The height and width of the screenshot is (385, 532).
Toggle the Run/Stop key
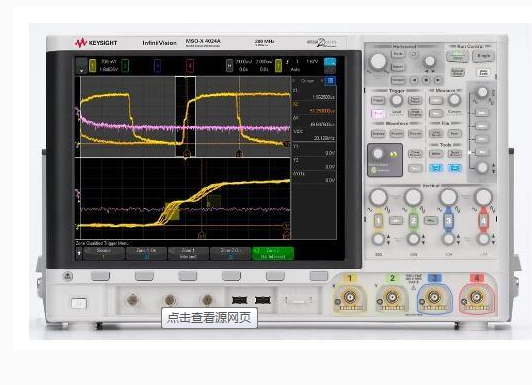[x=457, y=56]
